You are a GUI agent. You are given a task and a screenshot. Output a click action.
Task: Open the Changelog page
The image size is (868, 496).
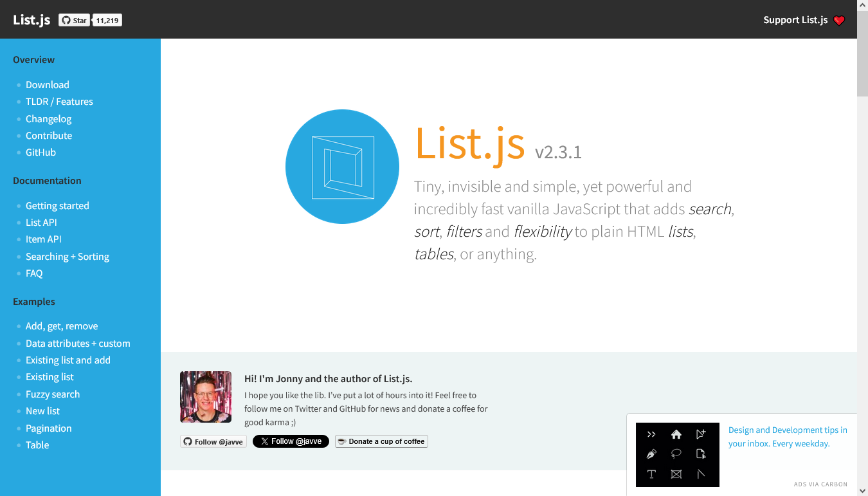point(48,118)
